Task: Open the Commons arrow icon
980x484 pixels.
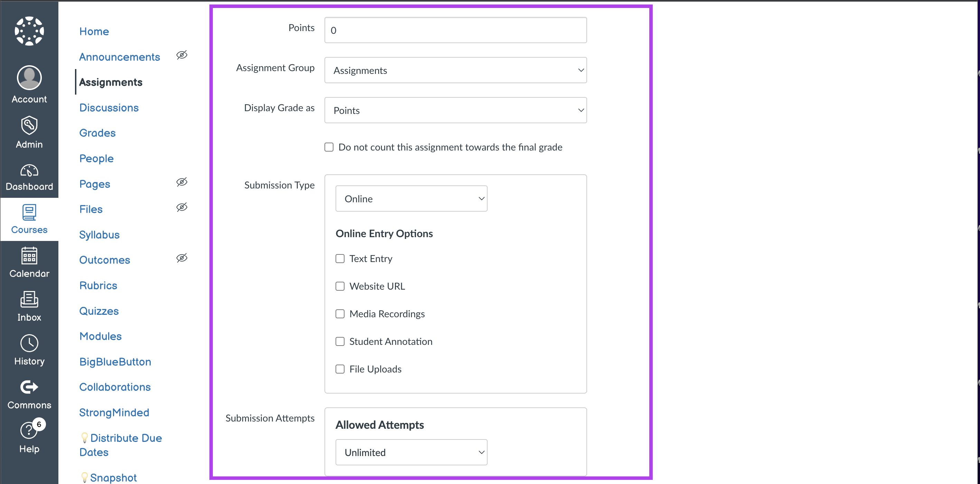Action: point(29,387)
